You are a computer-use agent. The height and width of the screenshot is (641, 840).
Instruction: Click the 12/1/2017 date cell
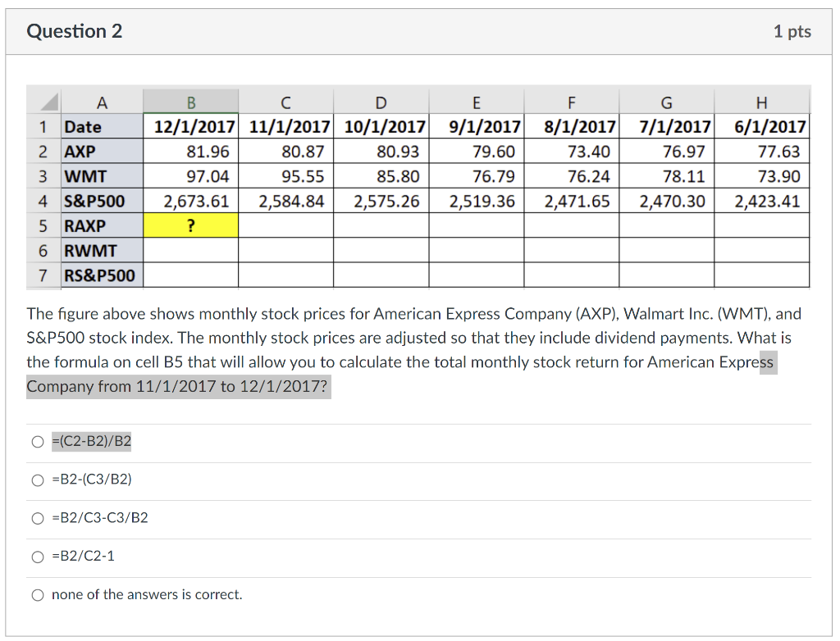pos(190,126)
